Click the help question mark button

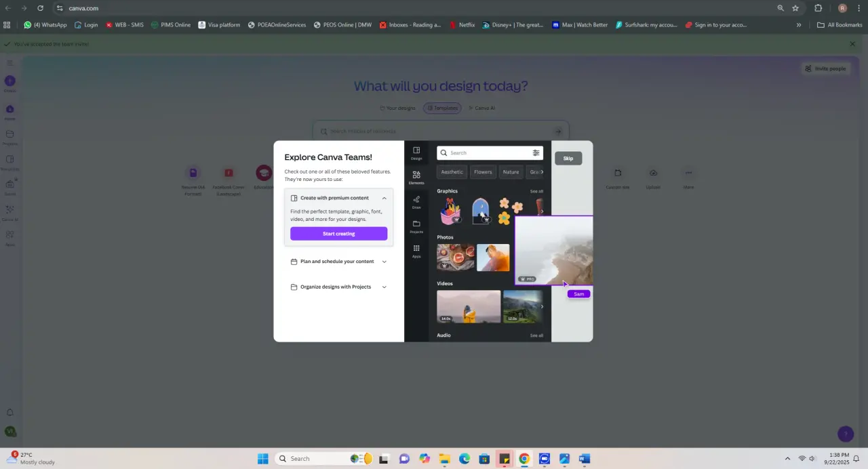(x=845, y=434)
